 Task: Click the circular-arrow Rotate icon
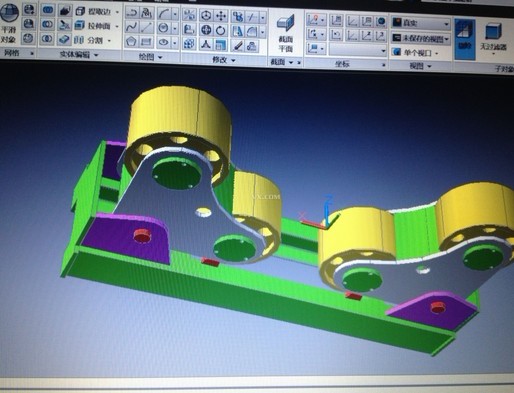tap(221, 30)
